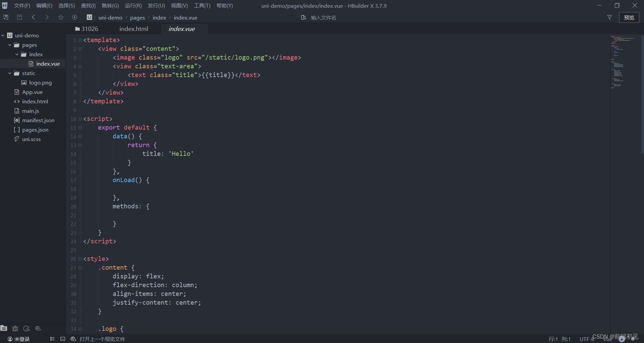Click the run play icon in toolbar
This screenshot has width=644, height=343.
pyautogui.click(x=75, y=17)
